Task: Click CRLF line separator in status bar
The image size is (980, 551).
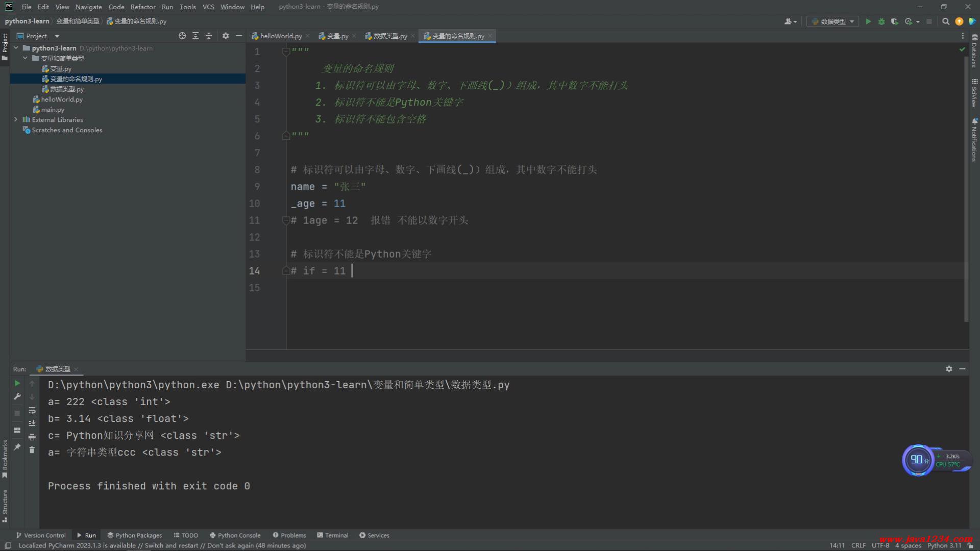Action: pos(858,545)
